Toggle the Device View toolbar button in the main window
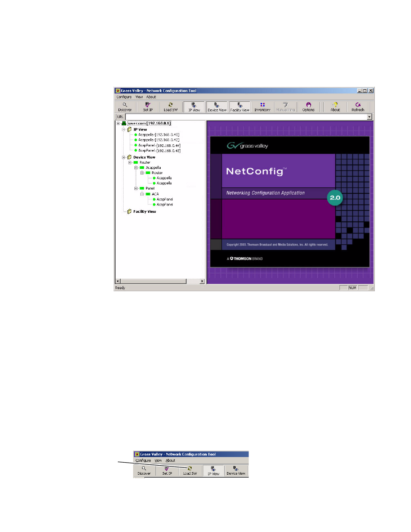411x532 pixels. click(x=217, y=107)
